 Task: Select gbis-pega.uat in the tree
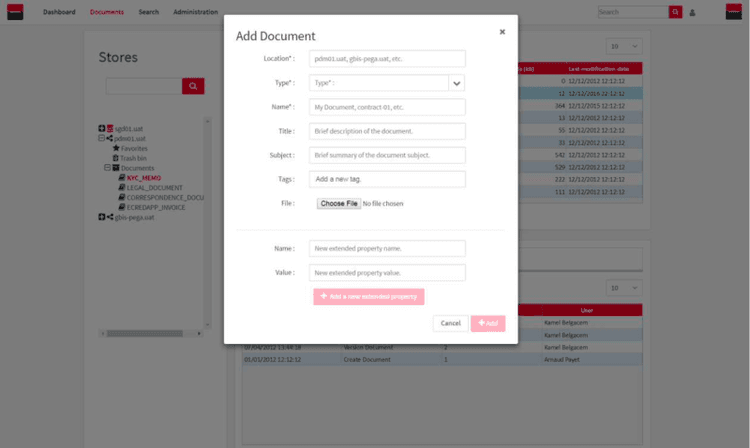pos(134,218)
